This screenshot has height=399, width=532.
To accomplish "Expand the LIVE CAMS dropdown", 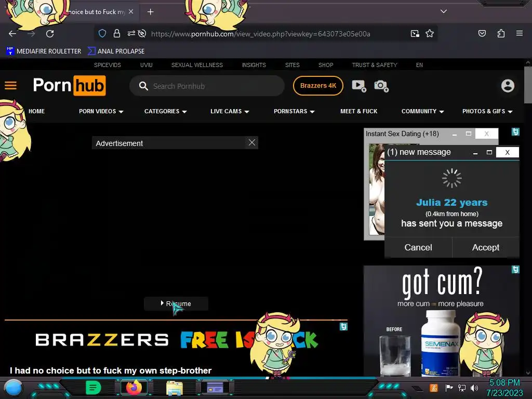I will coord(230,111).
